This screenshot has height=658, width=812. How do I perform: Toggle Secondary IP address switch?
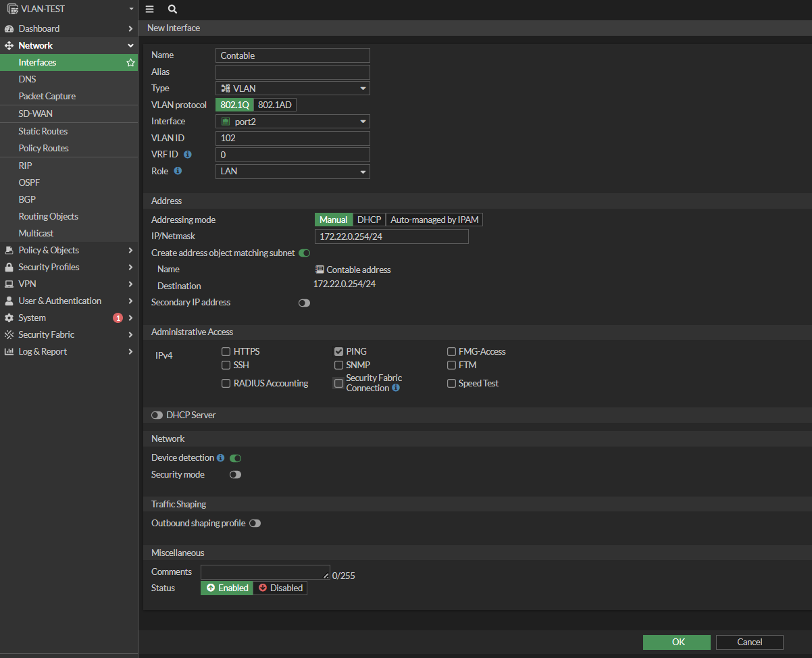pyautogui.click(x=304, y=303)
